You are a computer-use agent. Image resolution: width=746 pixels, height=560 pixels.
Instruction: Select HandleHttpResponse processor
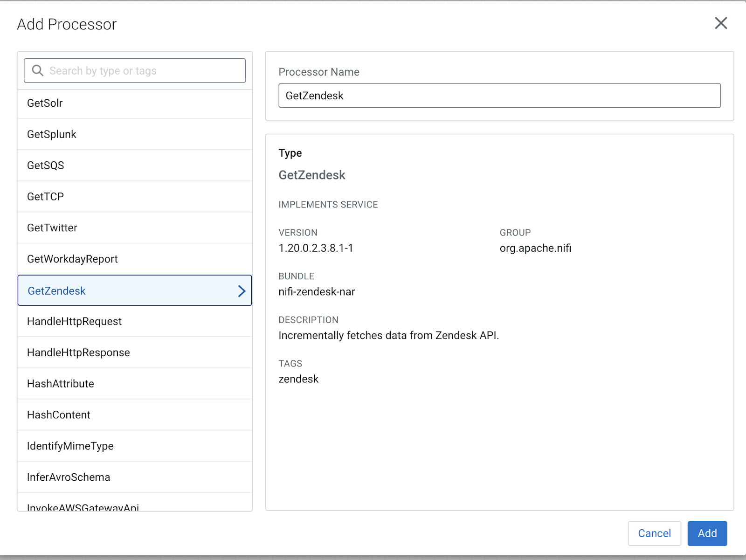coord(135,353)
